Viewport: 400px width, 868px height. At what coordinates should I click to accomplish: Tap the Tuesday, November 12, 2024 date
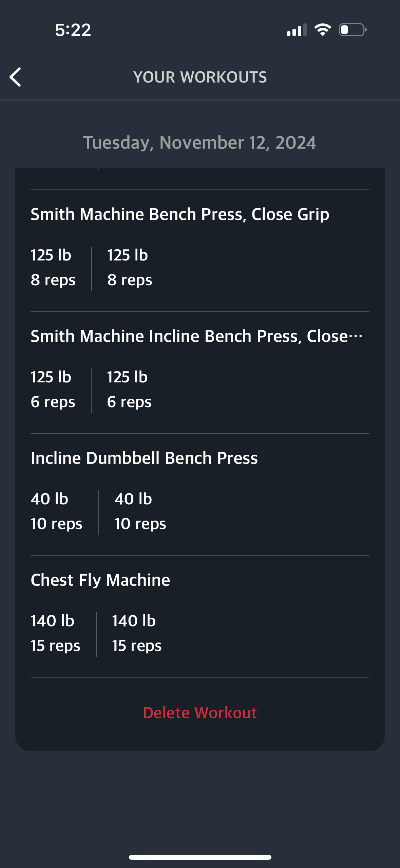(200, 142)
